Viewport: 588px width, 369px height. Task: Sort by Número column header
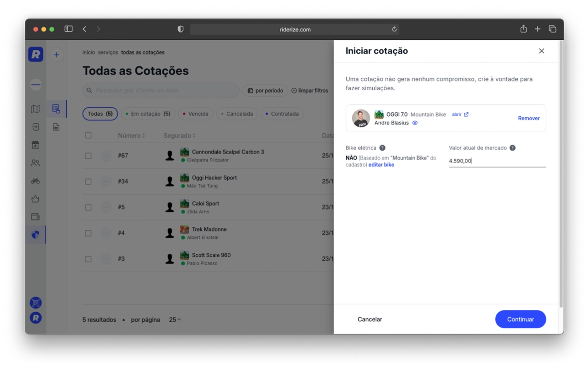(131, 136)
